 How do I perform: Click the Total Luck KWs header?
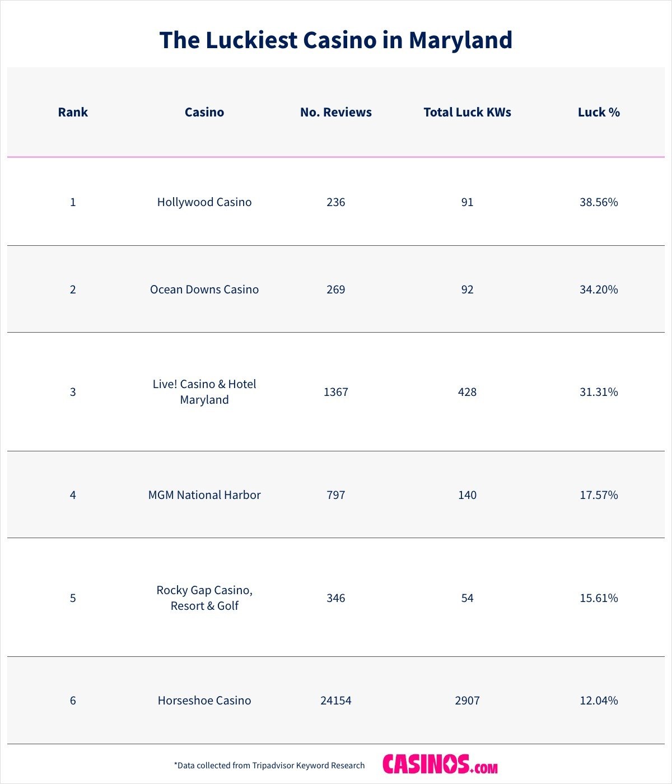(467, 112)
